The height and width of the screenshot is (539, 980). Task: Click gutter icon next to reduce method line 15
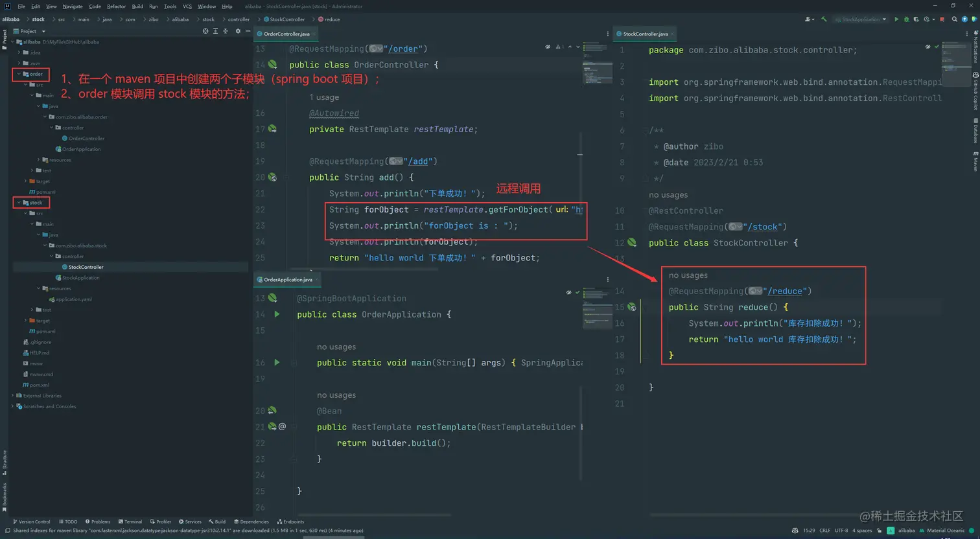632,307
